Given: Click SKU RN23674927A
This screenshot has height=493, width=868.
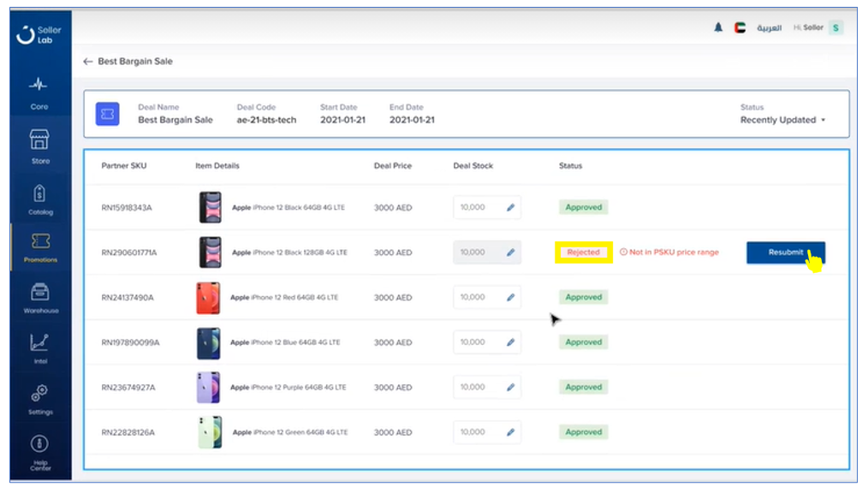Looking at the screenshot, I should 128,388.
